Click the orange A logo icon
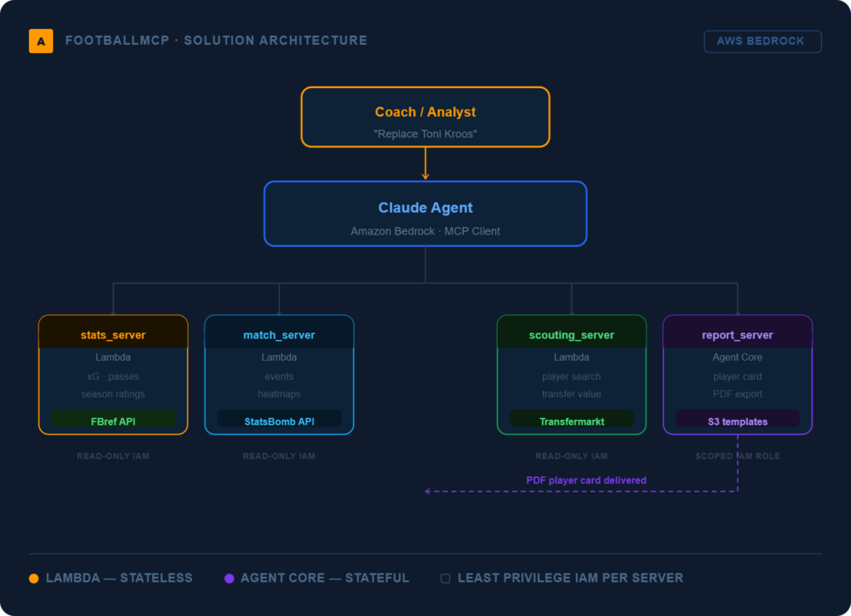The height and width of the screenshot is (616, 851). click(41, 41)
